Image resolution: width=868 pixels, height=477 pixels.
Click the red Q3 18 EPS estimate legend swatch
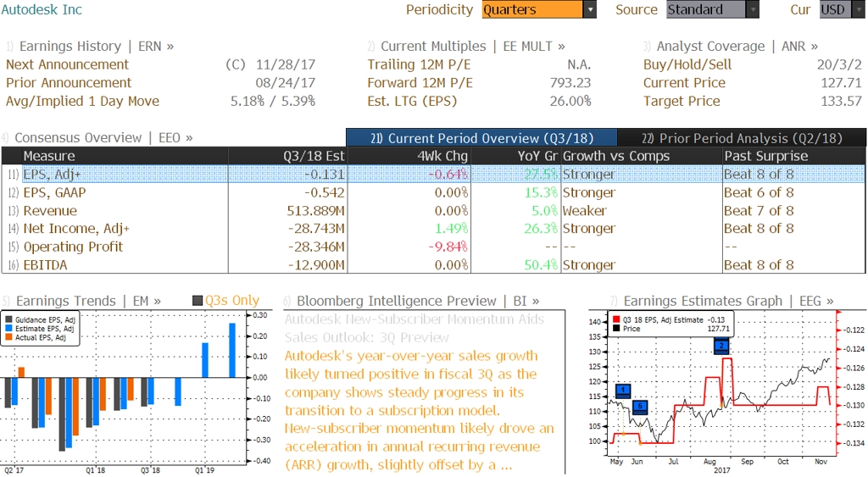616,320
